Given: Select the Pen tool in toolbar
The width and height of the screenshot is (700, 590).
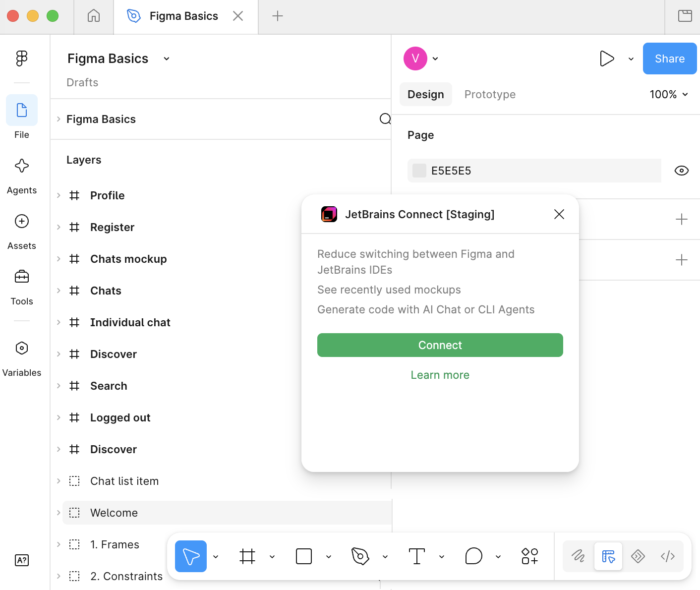Looking at the screenshot, I should tap(360, 556).
